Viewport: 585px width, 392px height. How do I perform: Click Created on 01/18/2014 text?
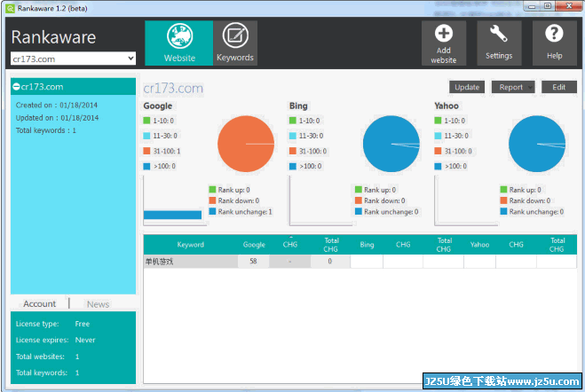click(56, 105)
